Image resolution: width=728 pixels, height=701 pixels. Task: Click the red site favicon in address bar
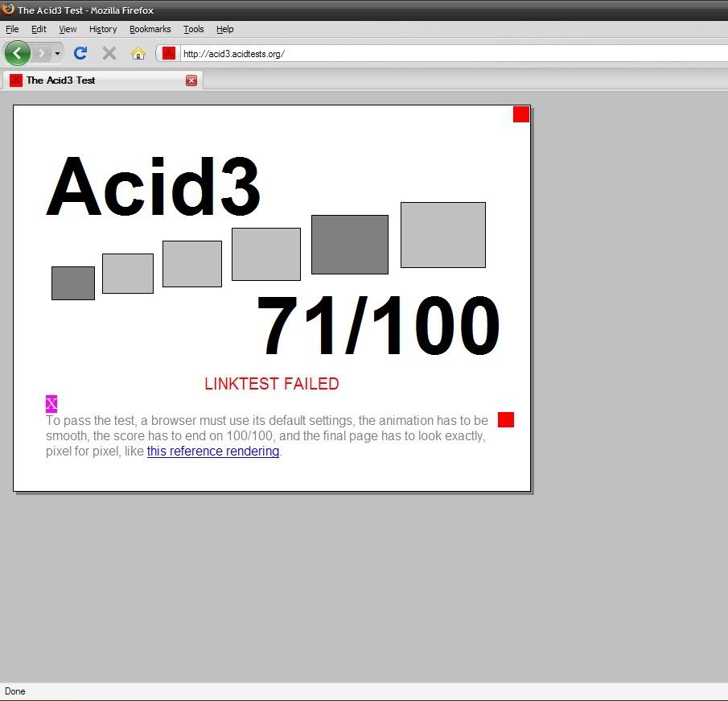point(169,53)
